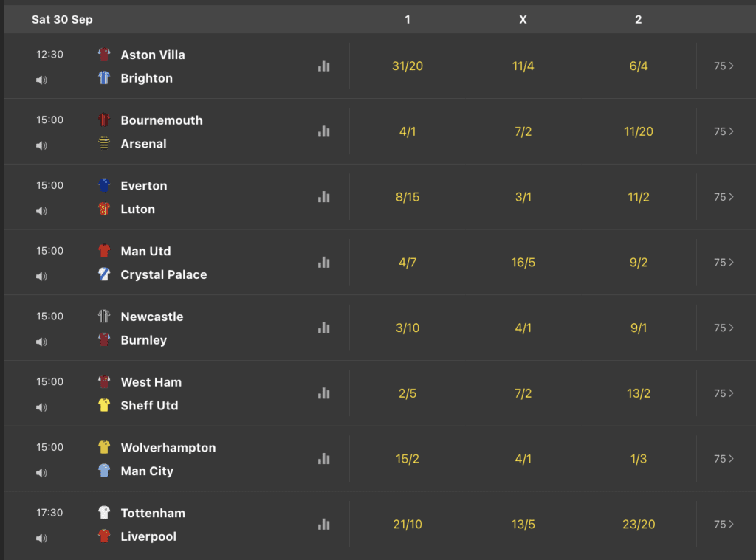Open the Tottenham team name link
Image resolution: width=756 pixels, height=560 pixels.
153,513
